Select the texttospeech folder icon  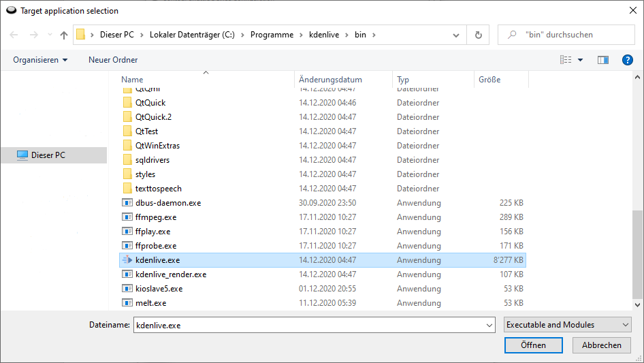point(127,189)
